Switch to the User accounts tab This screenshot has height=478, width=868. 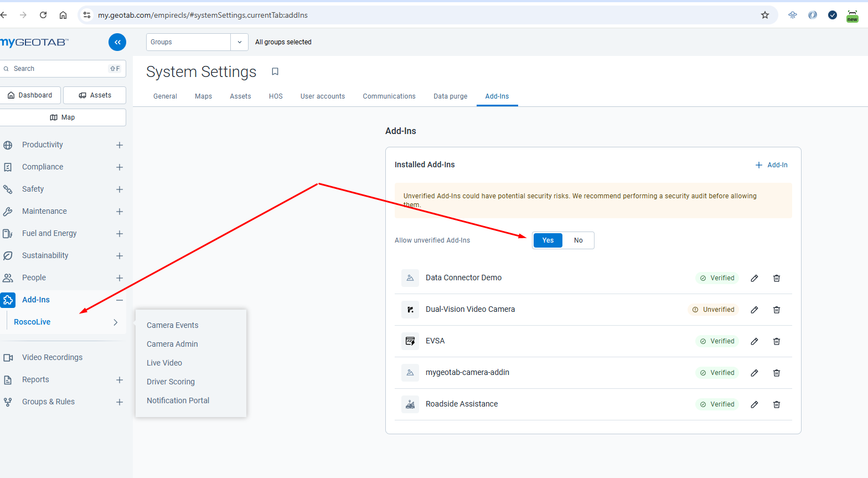pyautogui.click(x=322, y=96)
